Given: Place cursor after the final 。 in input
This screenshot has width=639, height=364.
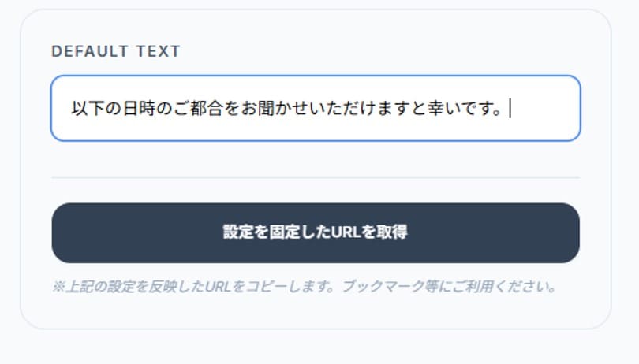Looking at the screenshot, I should (509, 109).
